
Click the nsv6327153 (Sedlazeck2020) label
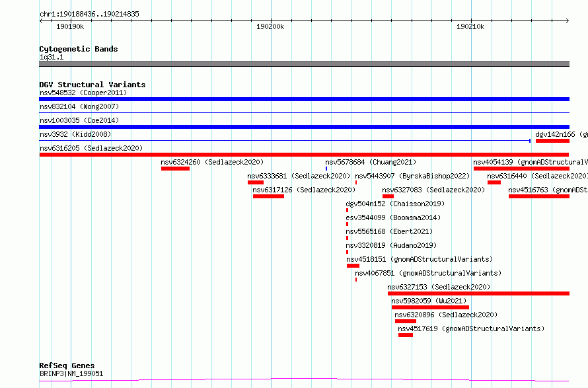click(439, 287)
